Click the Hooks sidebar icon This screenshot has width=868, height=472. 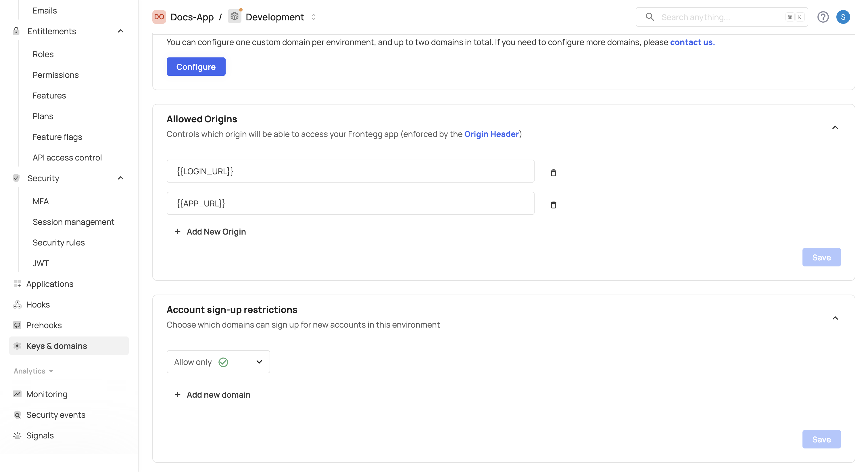[17, 304]
